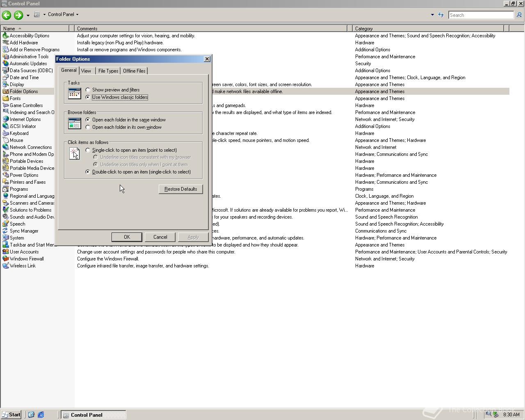
Task: Click the search magnifier icon
Action: (x=519, y=15)
